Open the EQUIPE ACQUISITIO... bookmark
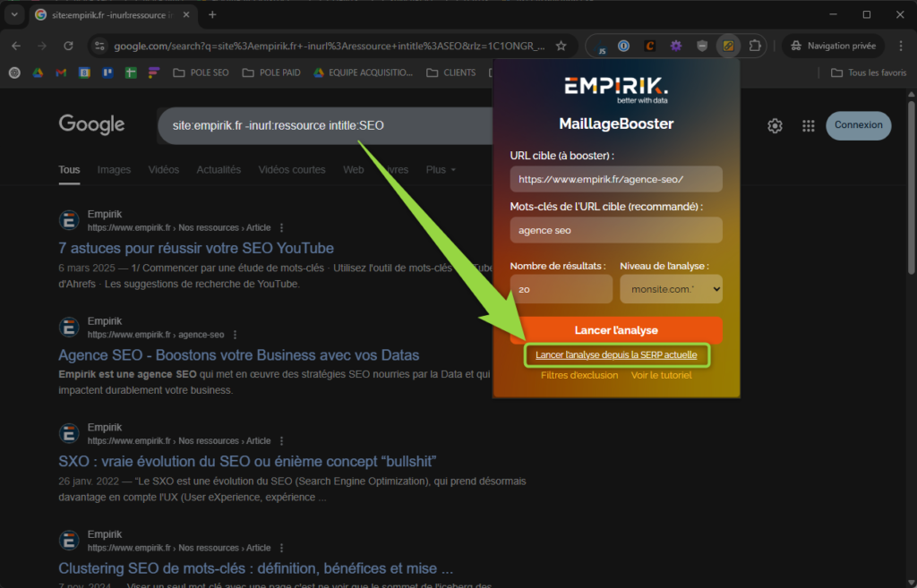This screenshot has width=917, height=588. pos(363,72)
